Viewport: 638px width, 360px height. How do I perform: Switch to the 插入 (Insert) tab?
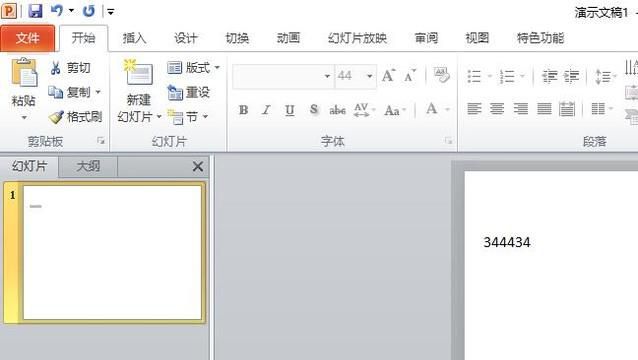click(134, 38)
